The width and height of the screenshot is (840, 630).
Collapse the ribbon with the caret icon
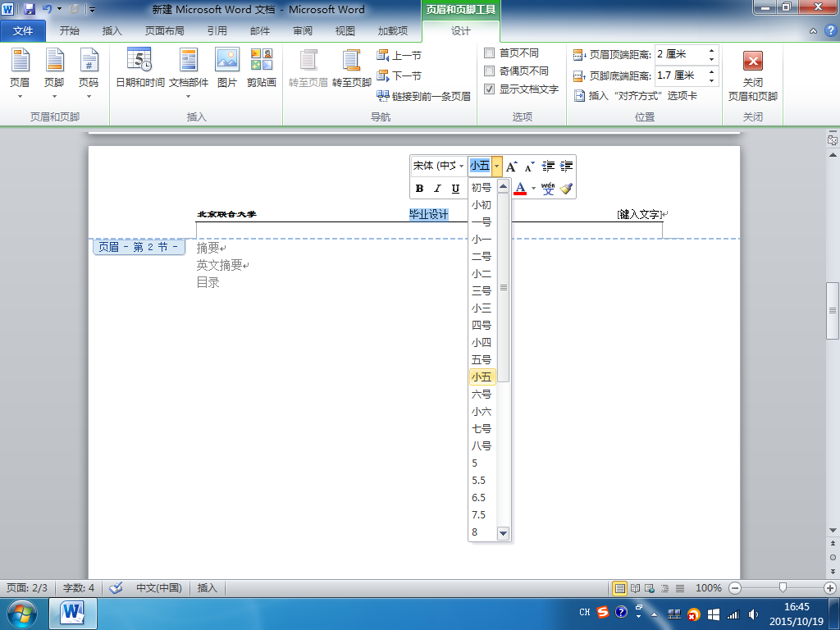click(813, 30)
